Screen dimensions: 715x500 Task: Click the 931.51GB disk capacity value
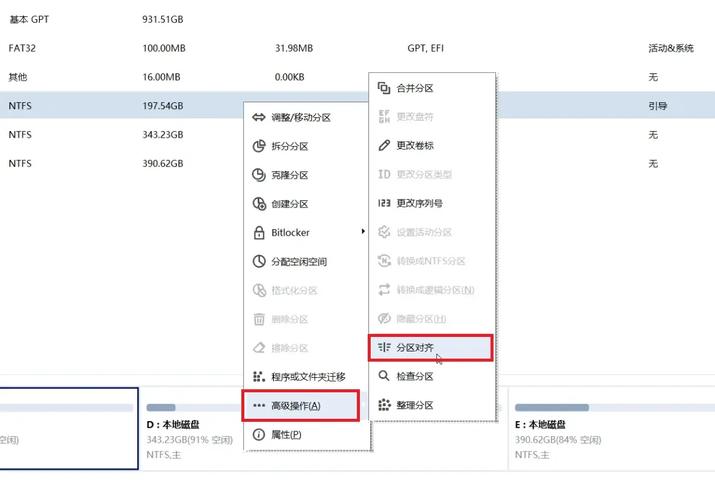coord(163,19)
